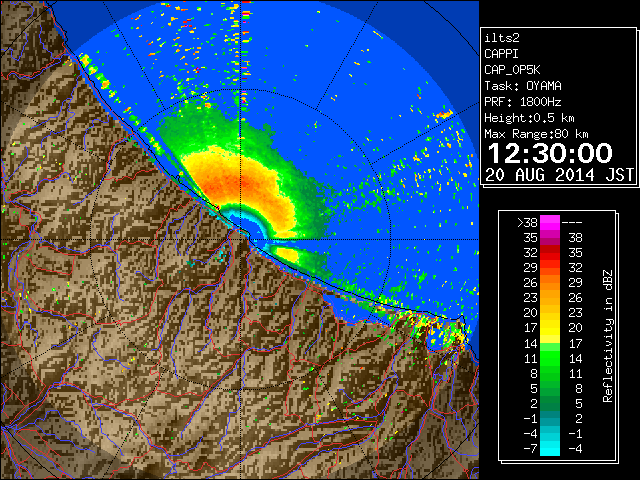Click the '20 AUG 2014 JST' date

coord(560,175)
